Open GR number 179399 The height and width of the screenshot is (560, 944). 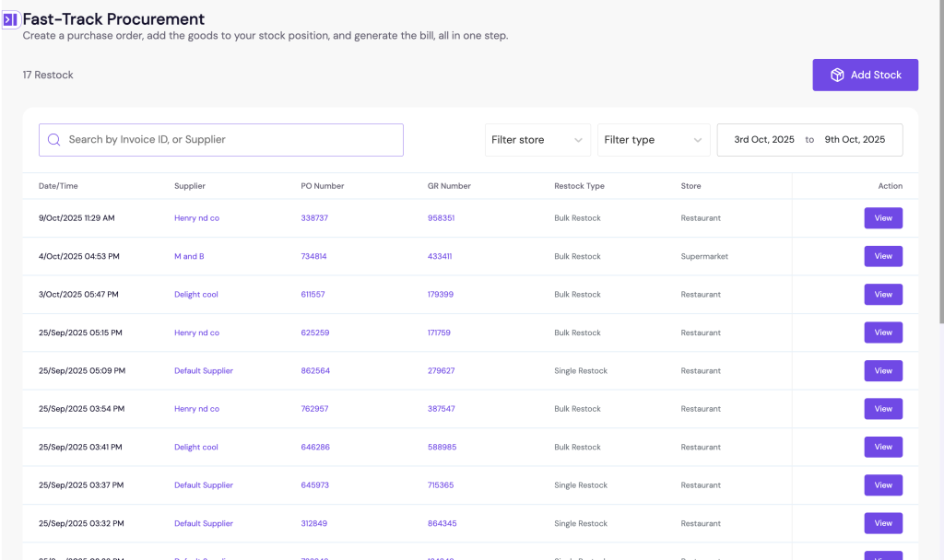(x=440, y=295)
